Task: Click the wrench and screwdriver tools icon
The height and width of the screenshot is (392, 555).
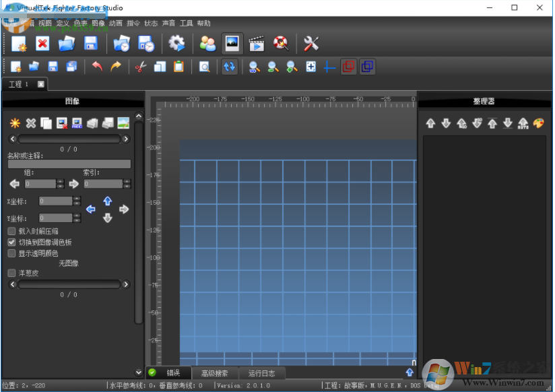Action: [311, 44]
